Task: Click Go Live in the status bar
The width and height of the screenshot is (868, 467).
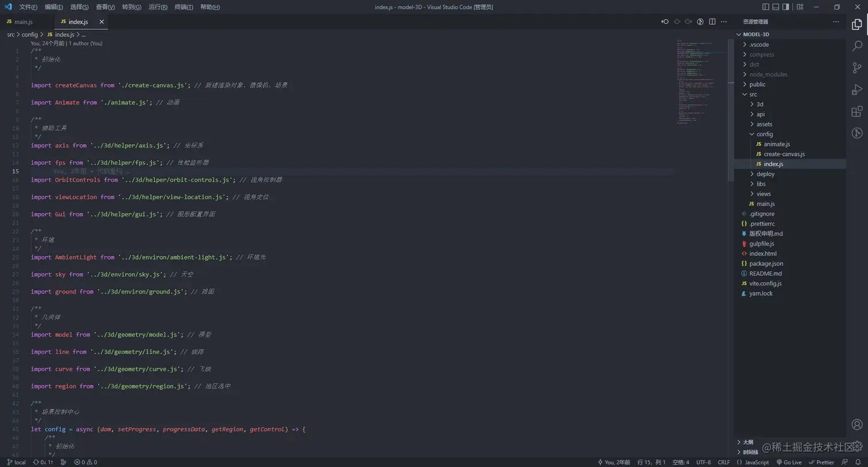Action: click(x=789, y=462)
